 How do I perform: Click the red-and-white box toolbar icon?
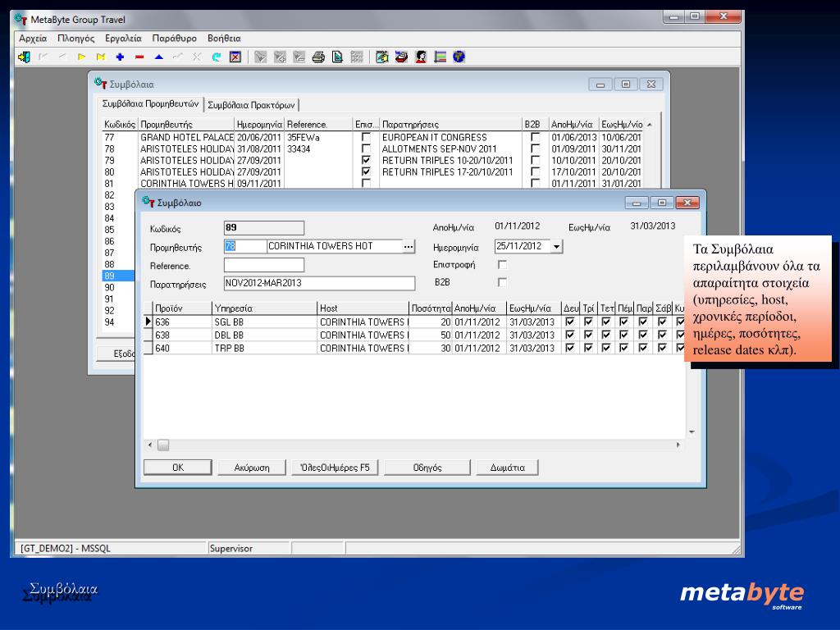[x=401, y=57]
